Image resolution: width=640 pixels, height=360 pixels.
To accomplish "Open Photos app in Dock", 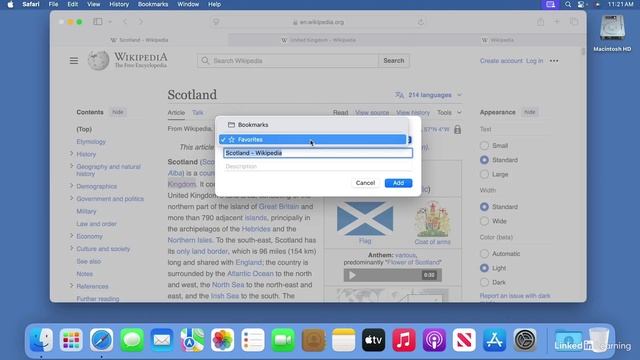I will coord(222,340).
